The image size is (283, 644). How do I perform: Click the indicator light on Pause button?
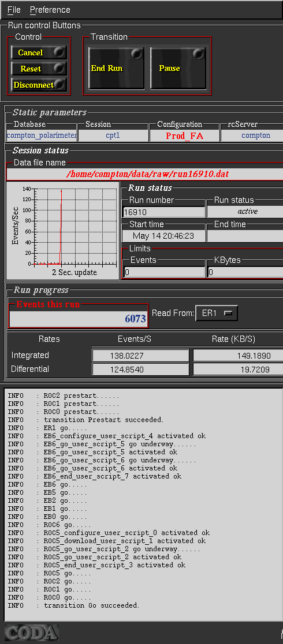(x=199, y=54)
